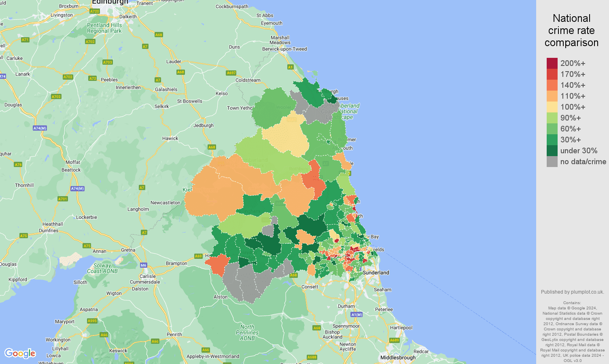Click the A74(M) road shield near Lockerbie
Image resolution: width=609 pixels, height=364 pixels.
tap(77, 189)
